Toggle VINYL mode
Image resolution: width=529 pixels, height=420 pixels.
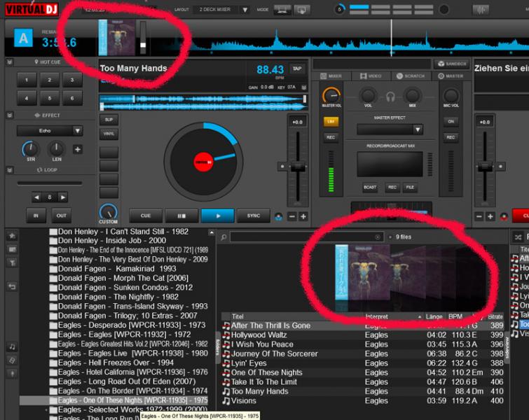click(109, 134)
